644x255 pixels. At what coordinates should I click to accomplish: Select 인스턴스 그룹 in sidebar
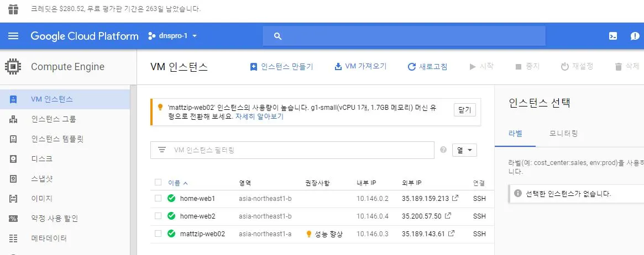pos(54,119)
